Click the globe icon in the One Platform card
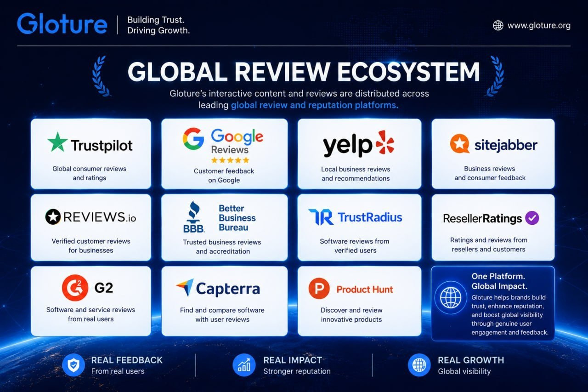 tap(451, 297)
